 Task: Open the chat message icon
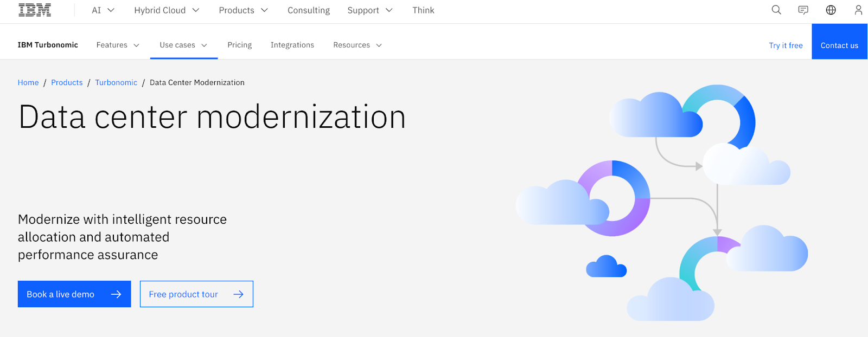(x=803, y=10)
